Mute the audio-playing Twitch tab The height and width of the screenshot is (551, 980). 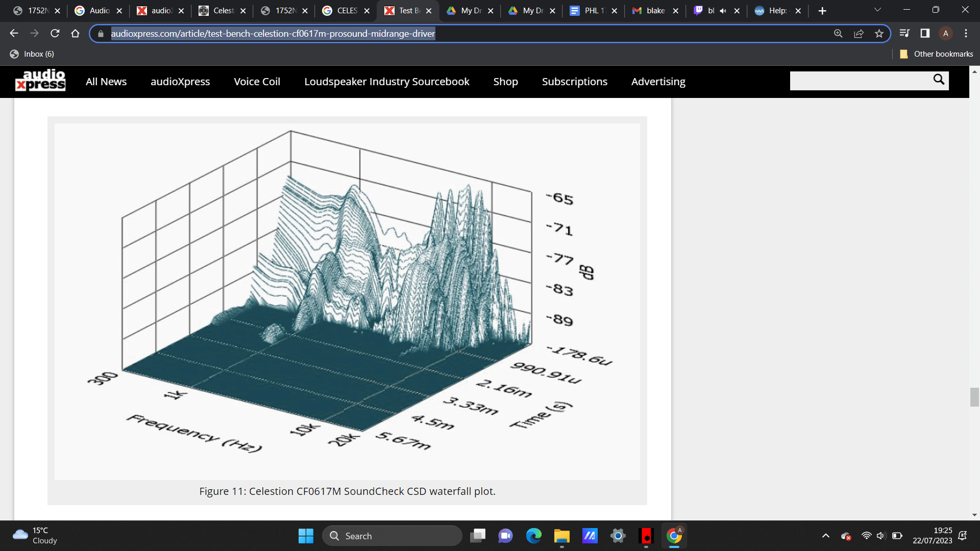pos(723,11)
